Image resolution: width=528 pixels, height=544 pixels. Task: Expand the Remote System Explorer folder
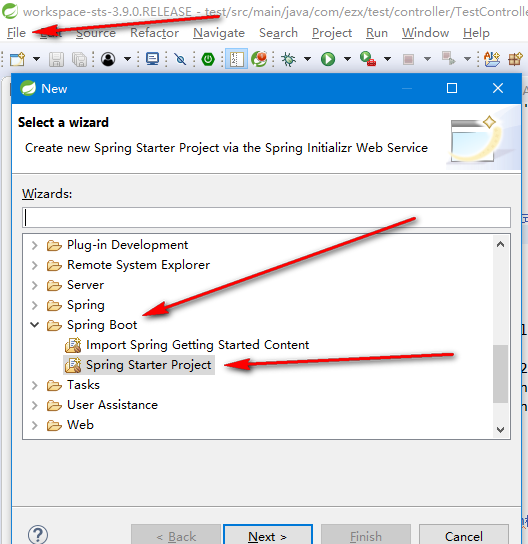(34, 265)
